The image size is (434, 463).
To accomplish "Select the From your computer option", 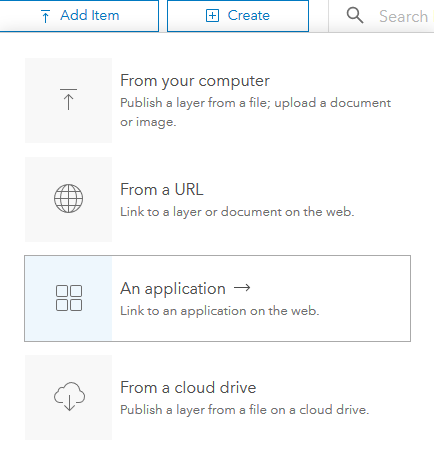I will (217, 100).
